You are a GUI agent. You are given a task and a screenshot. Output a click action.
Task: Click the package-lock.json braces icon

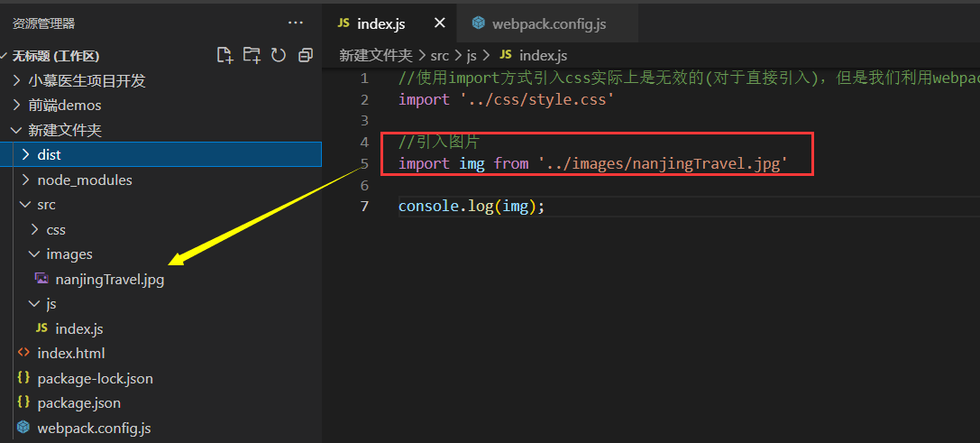[23, 378]
